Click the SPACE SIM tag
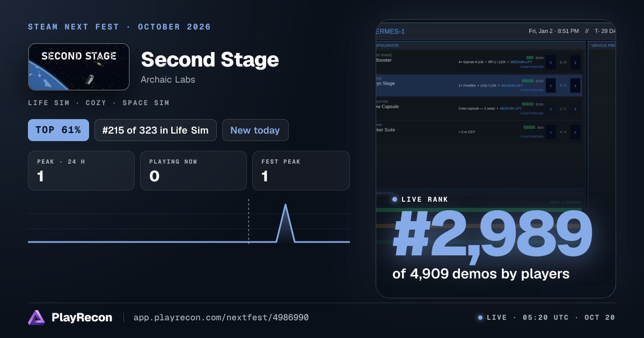The height and width of the screenshot is (338, 644). 146,102
